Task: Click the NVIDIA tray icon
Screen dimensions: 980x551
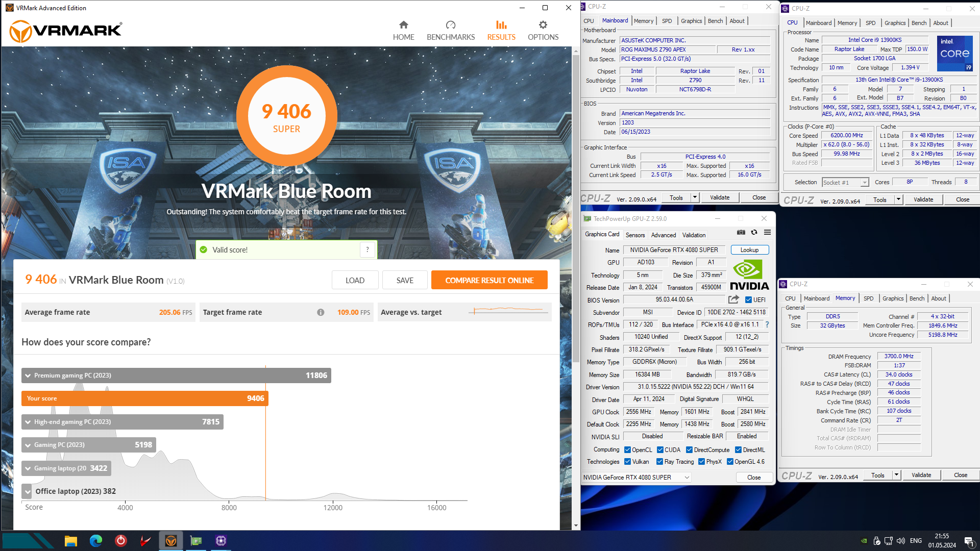Action: [864, 541]
